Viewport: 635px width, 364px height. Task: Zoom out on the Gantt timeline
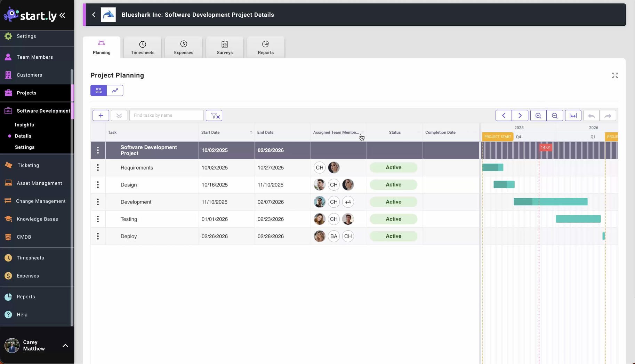click(555, 116)
